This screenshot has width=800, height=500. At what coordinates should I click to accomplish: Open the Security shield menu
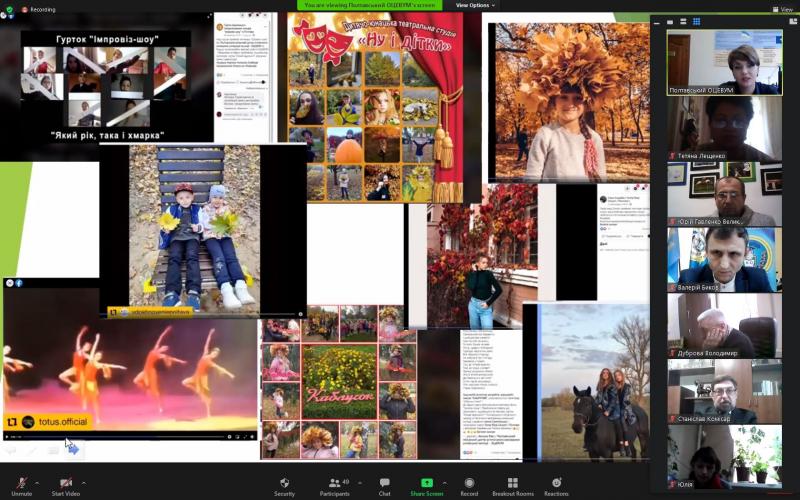pos(285,486)
